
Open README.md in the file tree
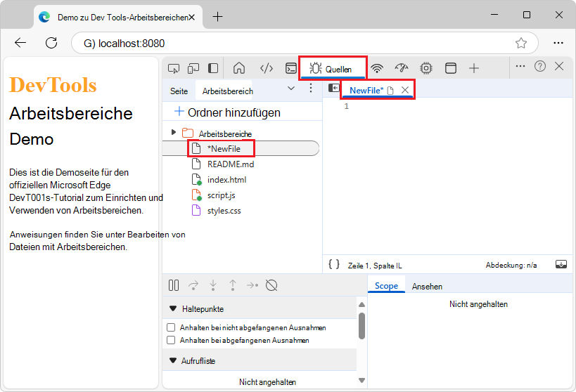(x=231, y=164)
